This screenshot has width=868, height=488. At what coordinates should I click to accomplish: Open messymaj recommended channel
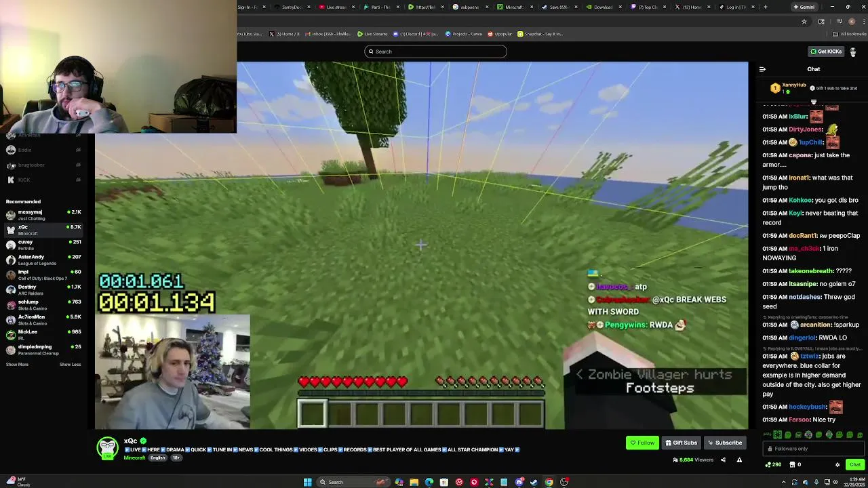pos(43,215)
